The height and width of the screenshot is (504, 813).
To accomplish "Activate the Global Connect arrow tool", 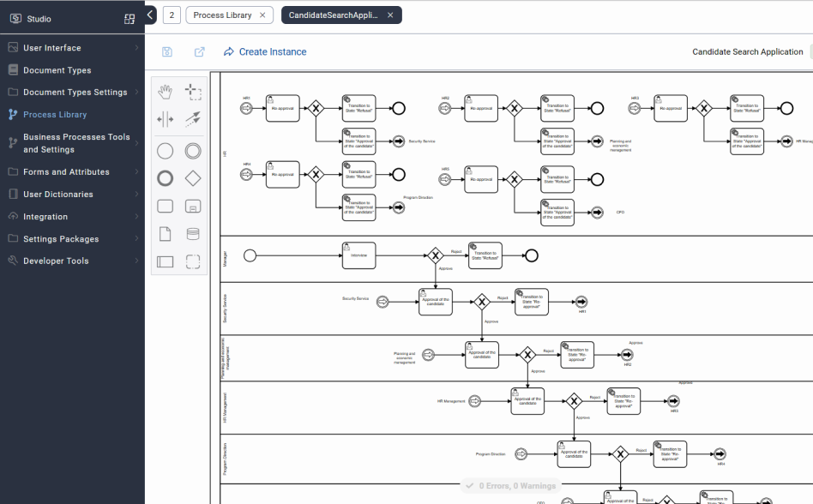I will click(x=193, y=120).
